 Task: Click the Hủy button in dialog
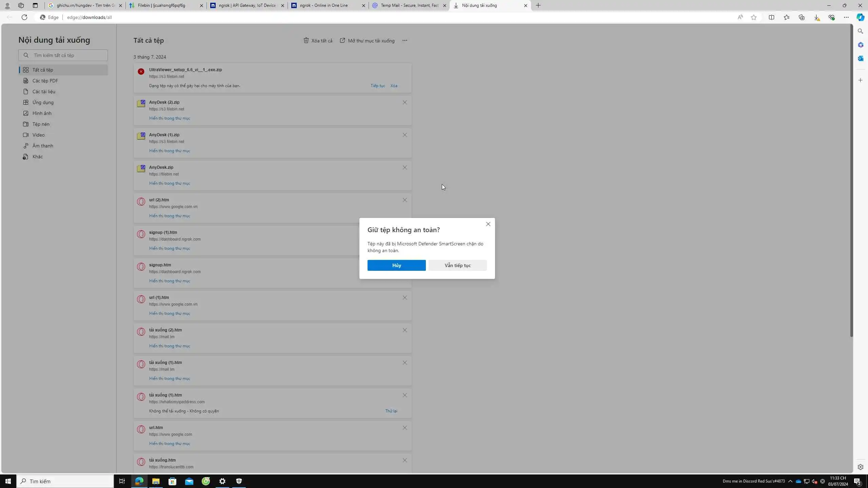pyautogui.click(x=396, y=265)
